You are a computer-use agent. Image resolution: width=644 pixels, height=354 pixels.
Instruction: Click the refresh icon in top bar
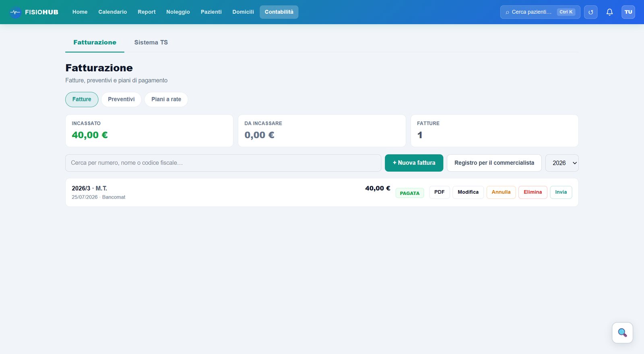[x=590, y=12]
